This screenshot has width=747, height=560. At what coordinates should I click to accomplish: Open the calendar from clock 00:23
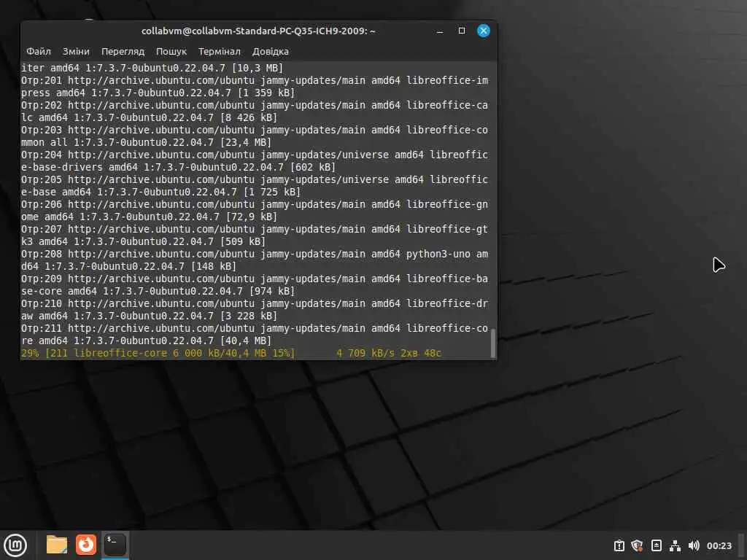pos(719,545)
